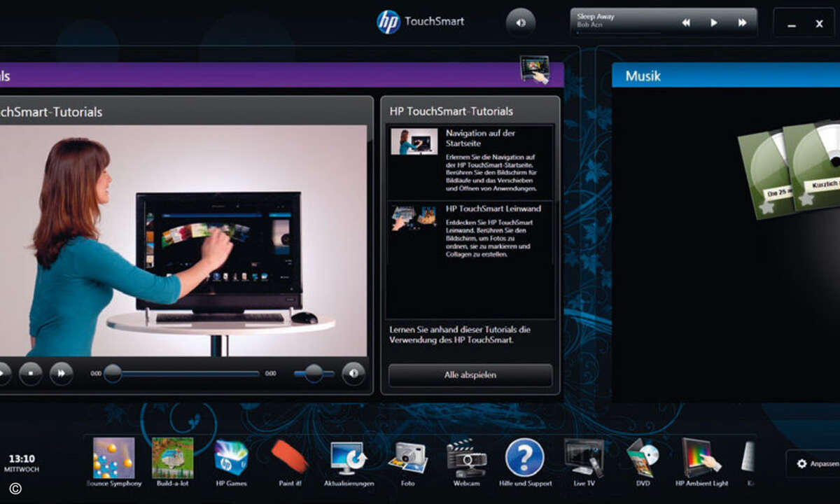Click the HP TouchSmart logo
The image size is (840, 504).
420,22
